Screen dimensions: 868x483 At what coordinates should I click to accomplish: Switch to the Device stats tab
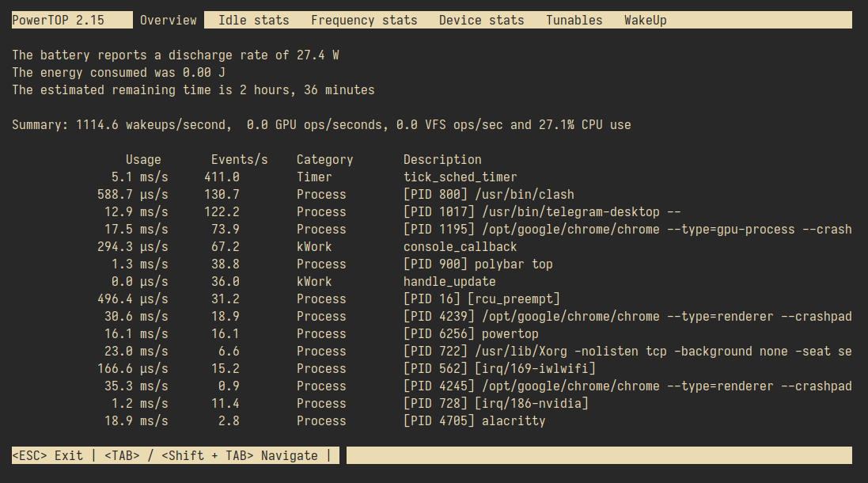tap(481, 20)
